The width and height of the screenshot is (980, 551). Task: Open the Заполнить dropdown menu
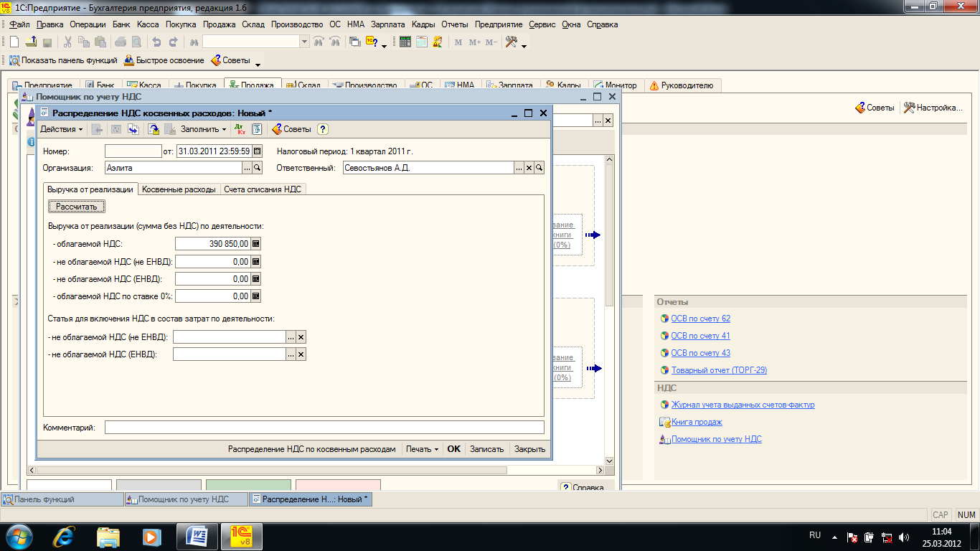[203, 129]
